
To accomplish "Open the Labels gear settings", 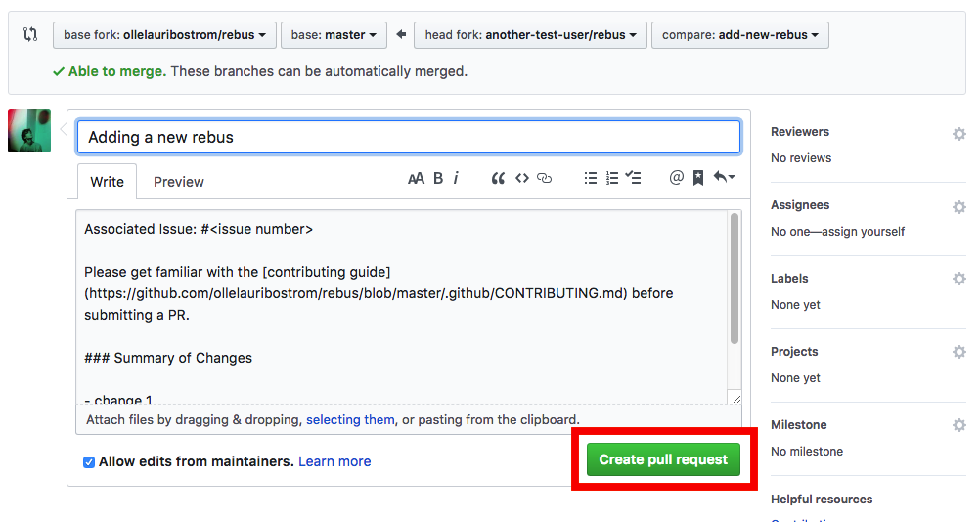I will (958, 279).
